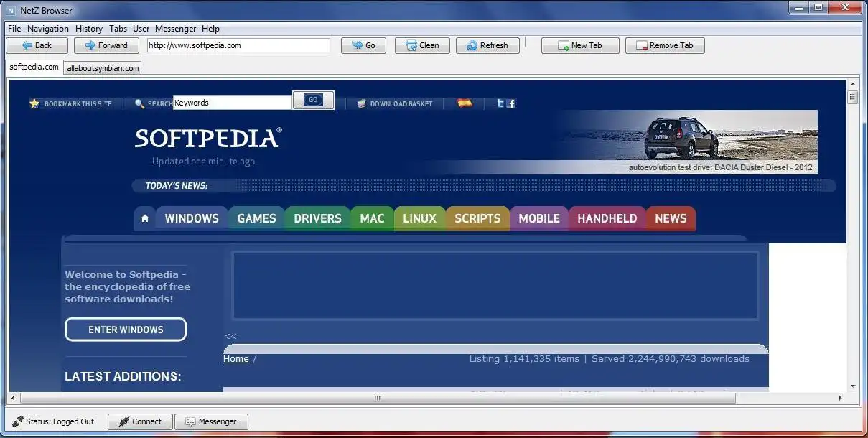868x438 pixels.
Task: Open the SCRIPTS category tab
Action: pos(477,218)
